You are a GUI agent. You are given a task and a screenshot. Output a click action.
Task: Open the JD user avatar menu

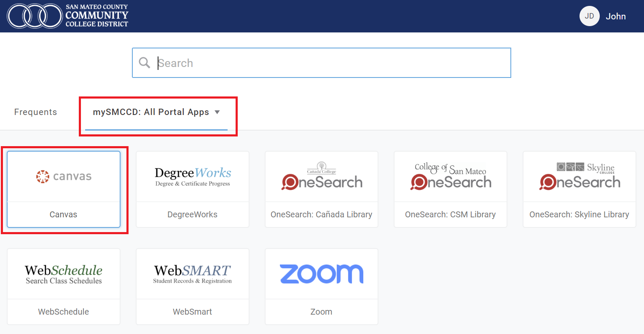(x=589, y=16)
